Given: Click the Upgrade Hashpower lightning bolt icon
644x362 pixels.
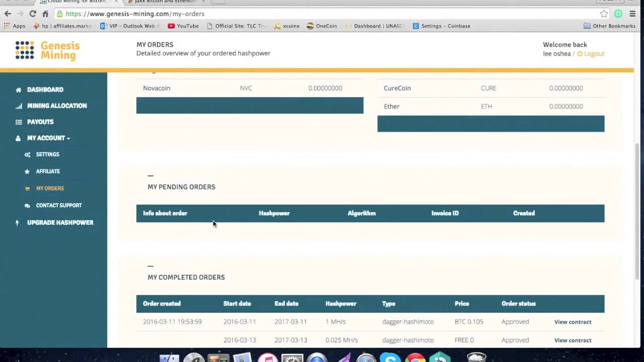Looking at the screenshot, I should 18,223.
